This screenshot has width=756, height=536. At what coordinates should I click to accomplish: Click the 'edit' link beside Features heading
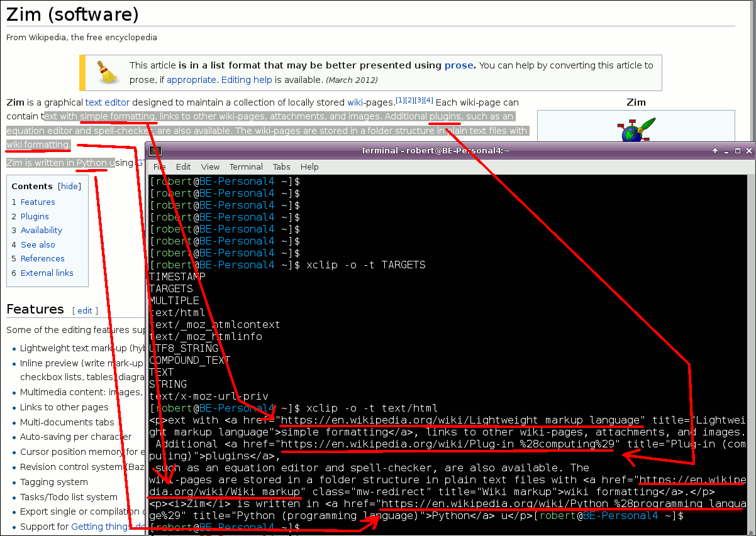point(84,310)
